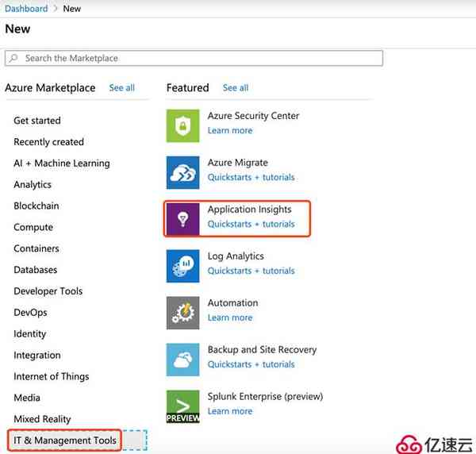Viewport: 476px width, 454px height.
Task: Click the Application Insights title
Action: (250, 210)
